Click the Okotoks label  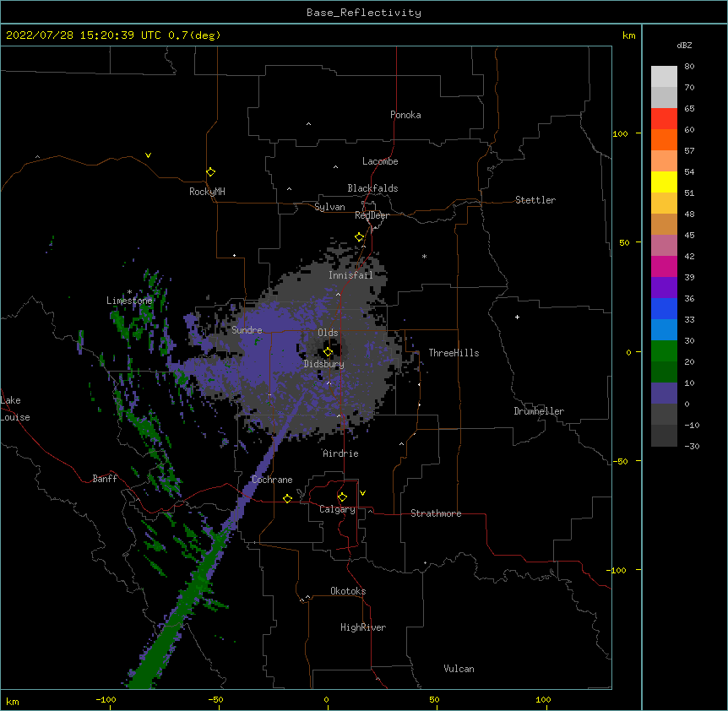tap(348, 591)
